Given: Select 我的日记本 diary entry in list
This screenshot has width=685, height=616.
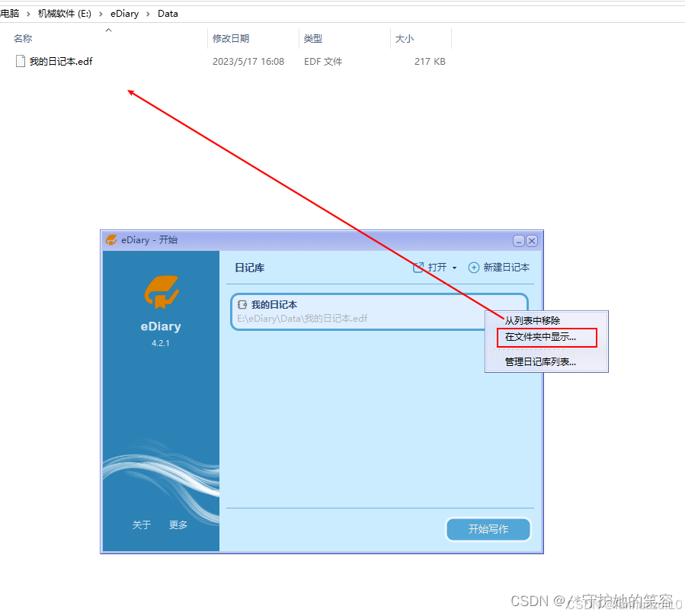Looking at the screenshot, I should pyautogui.click(x=379, y=312).
